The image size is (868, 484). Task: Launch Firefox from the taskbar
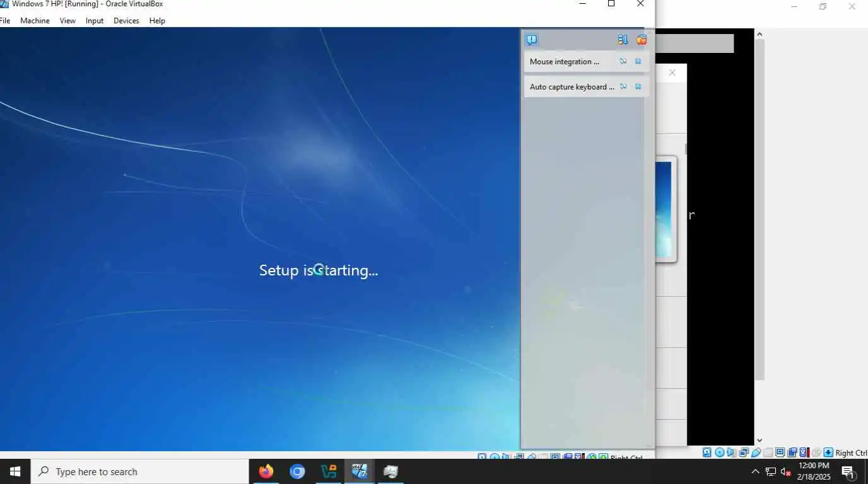pyautogui.click(x=266, y=471)
